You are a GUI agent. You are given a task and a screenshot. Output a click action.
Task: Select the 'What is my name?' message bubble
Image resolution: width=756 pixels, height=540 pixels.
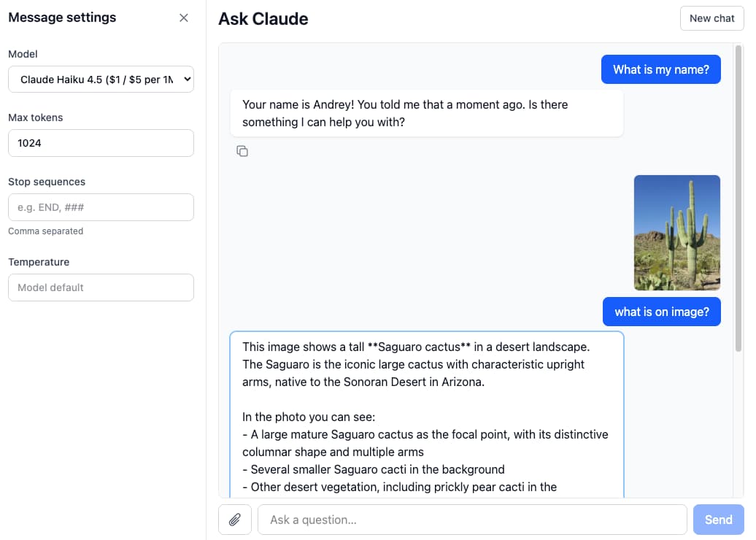point(661,69)
